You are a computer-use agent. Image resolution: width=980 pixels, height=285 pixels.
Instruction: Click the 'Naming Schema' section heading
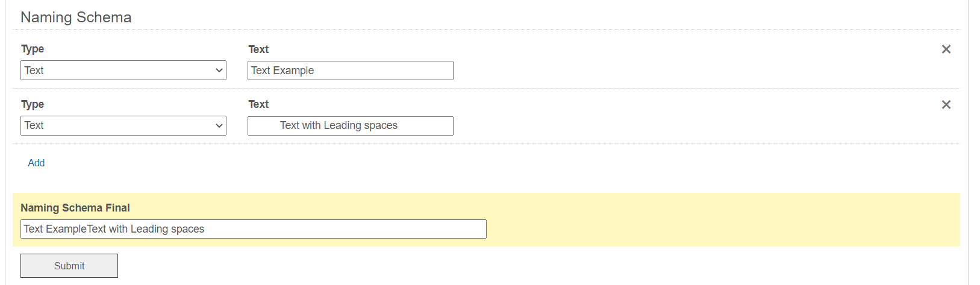[x=76, y=17]
